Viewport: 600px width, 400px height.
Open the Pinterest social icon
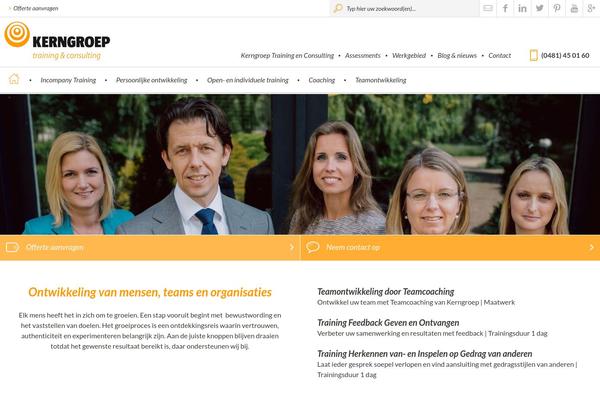click(x=557, y=8)
